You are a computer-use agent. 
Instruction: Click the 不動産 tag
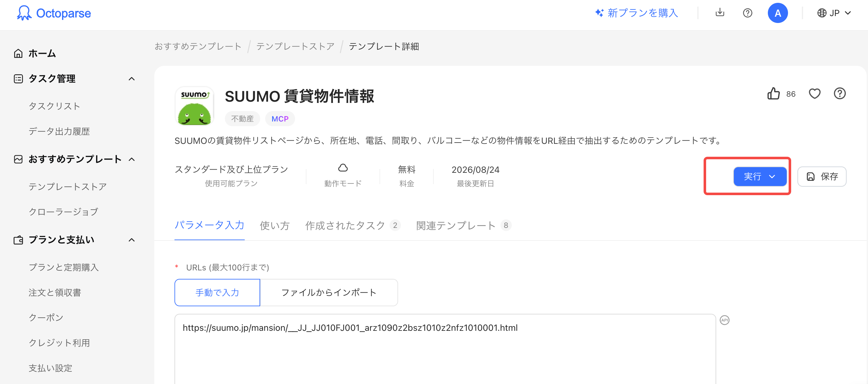242,119
